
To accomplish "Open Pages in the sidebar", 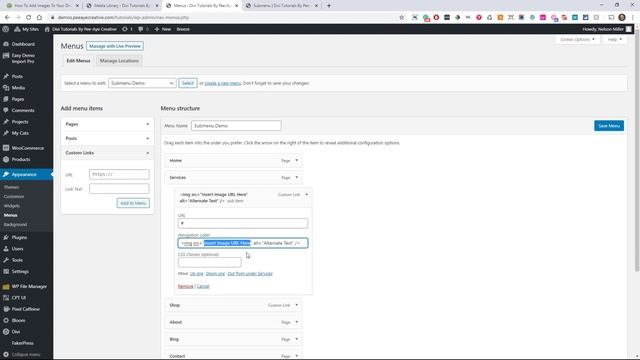I will click(x=18, y=99).
